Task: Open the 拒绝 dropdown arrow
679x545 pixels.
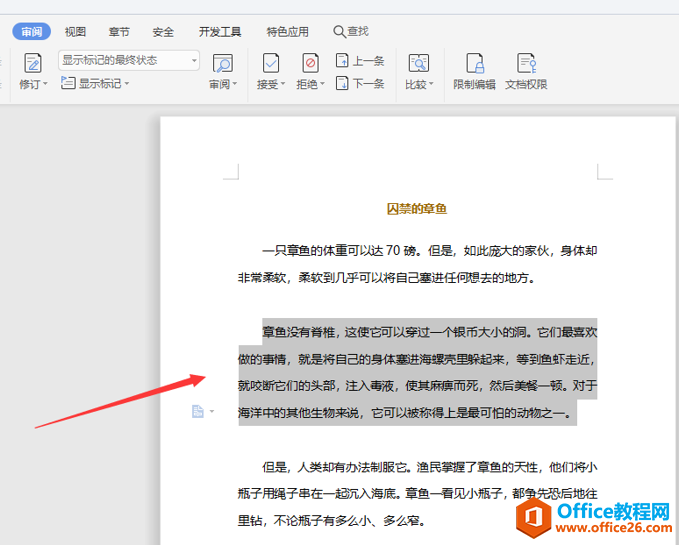Action: click(322, 84)
